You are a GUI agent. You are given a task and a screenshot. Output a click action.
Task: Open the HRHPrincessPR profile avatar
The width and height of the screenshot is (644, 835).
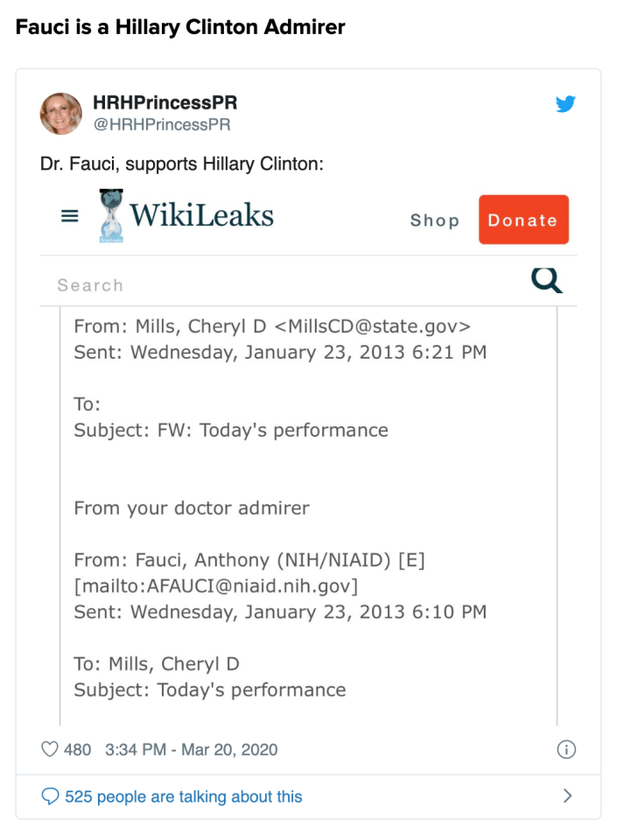(61, 114)
